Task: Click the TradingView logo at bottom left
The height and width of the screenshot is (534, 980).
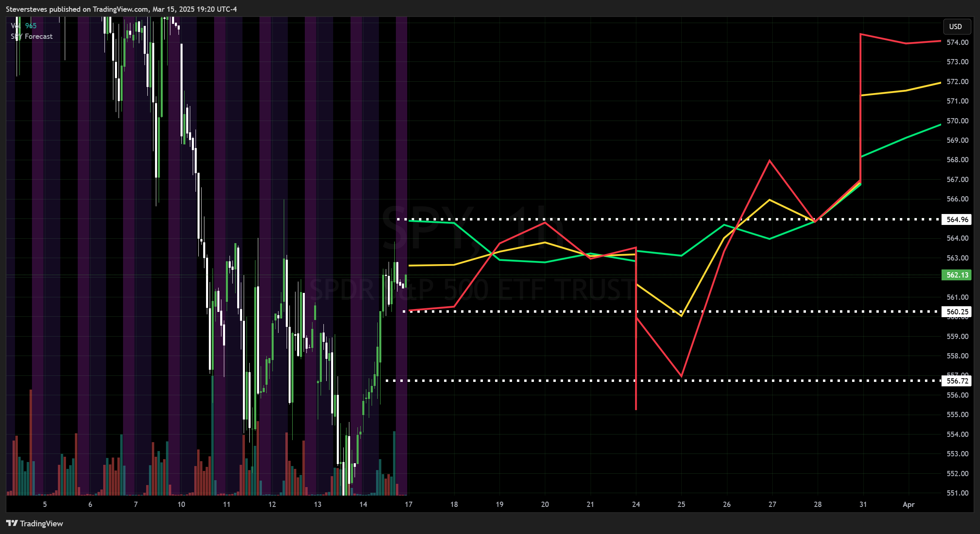Action: (x=34, y=523)
